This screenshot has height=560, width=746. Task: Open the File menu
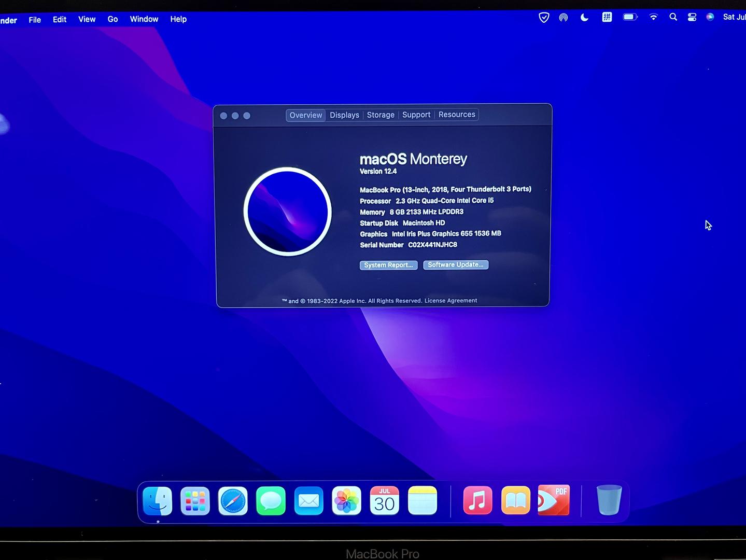tap(35, 20)
